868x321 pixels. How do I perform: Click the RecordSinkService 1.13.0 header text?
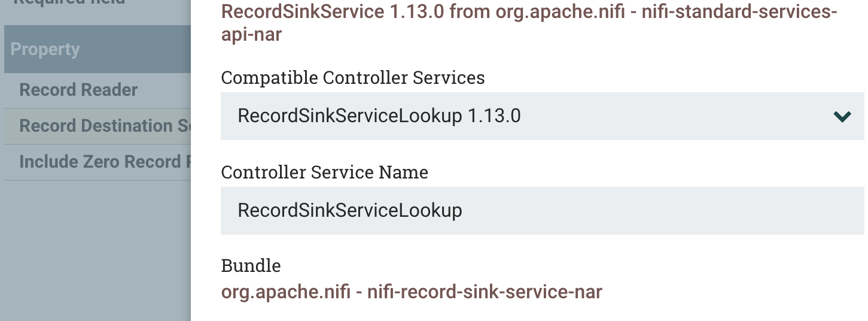[333, 11]
